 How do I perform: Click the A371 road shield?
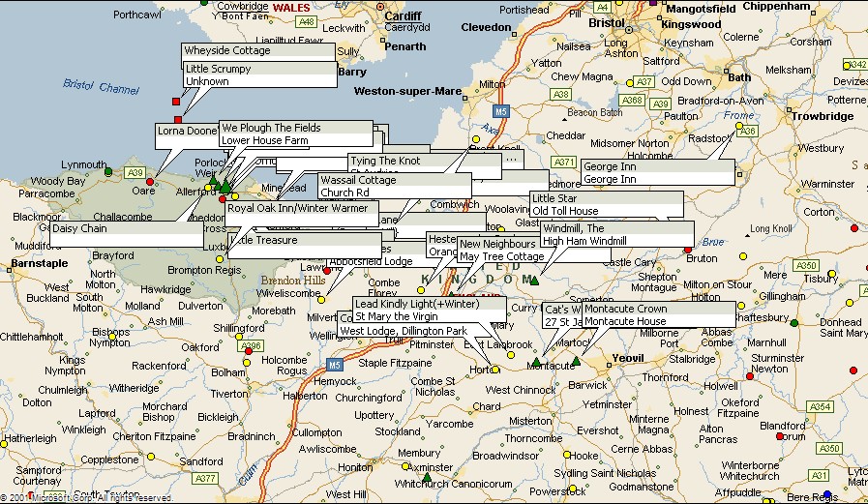click(564, 162)
